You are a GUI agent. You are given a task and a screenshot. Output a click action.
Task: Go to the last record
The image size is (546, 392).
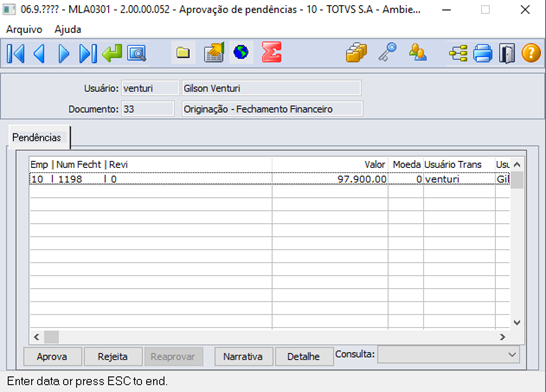point(88,53)
